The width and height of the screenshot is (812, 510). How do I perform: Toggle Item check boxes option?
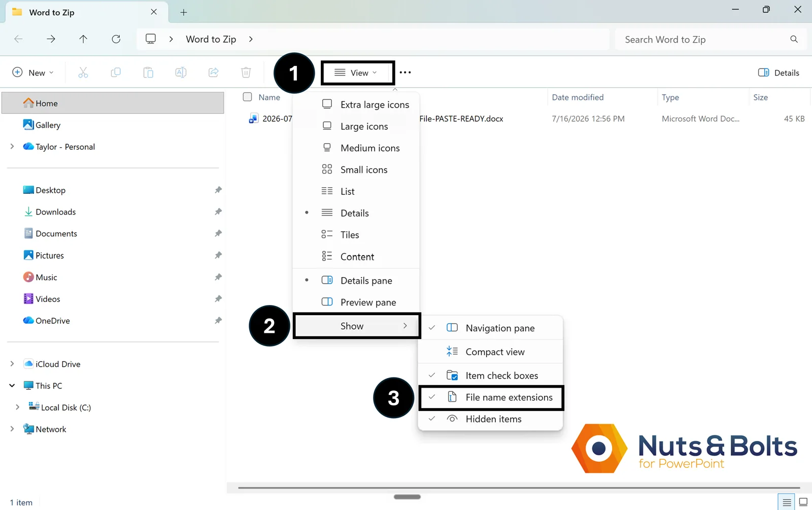(491, 376)
